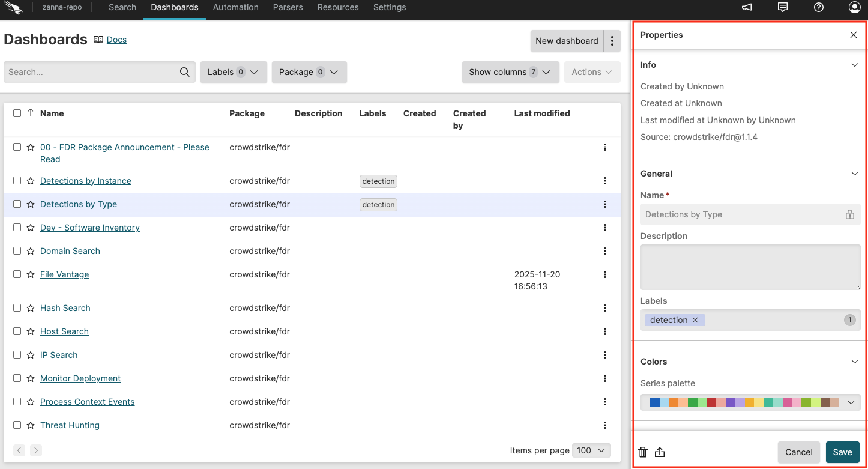The image size is (868, 469).
Task: Remove the detection label in Properties panel
Action: click(x=695, y=320)
